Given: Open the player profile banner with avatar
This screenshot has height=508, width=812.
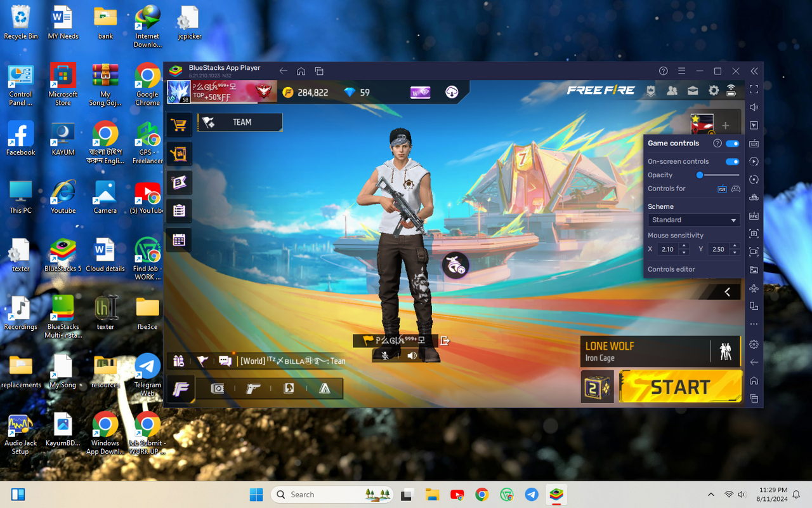Looking at the screenshot, I should [x=222, y=92].
